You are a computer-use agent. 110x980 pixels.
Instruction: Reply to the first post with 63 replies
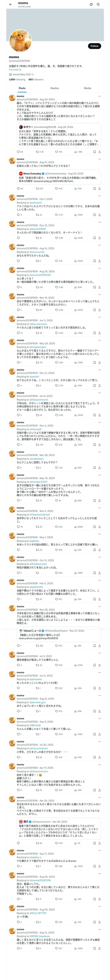20,152
